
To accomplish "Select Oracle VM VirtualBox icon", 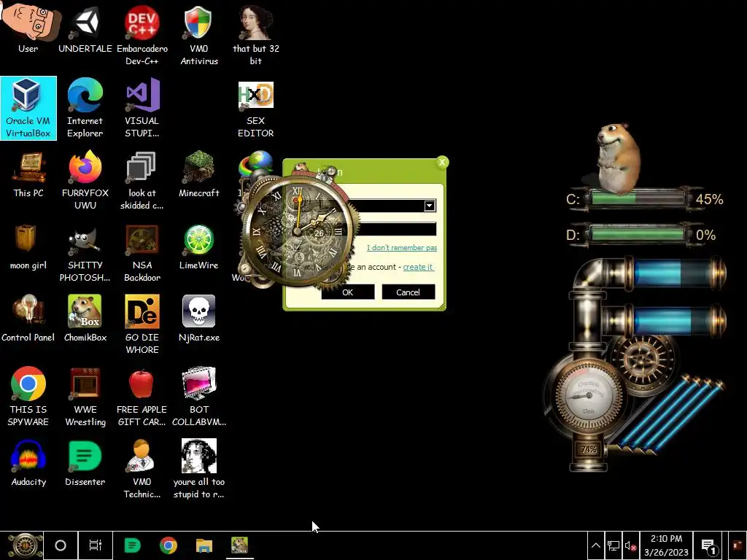I will 28,108.
